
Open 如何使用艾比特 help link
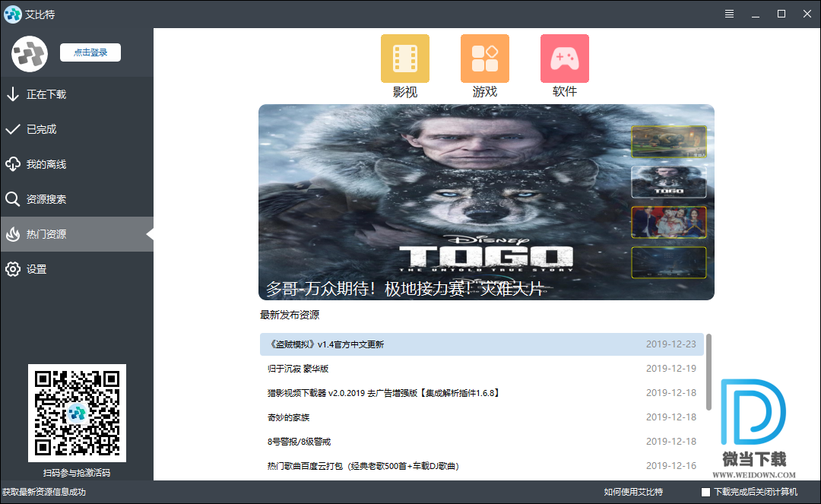633,492
